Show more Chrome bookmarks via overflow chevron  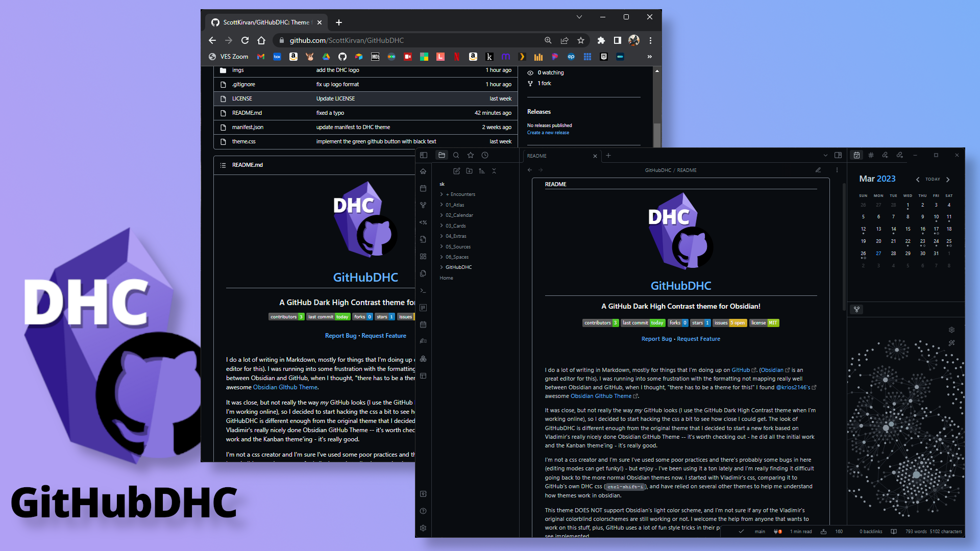650,57
